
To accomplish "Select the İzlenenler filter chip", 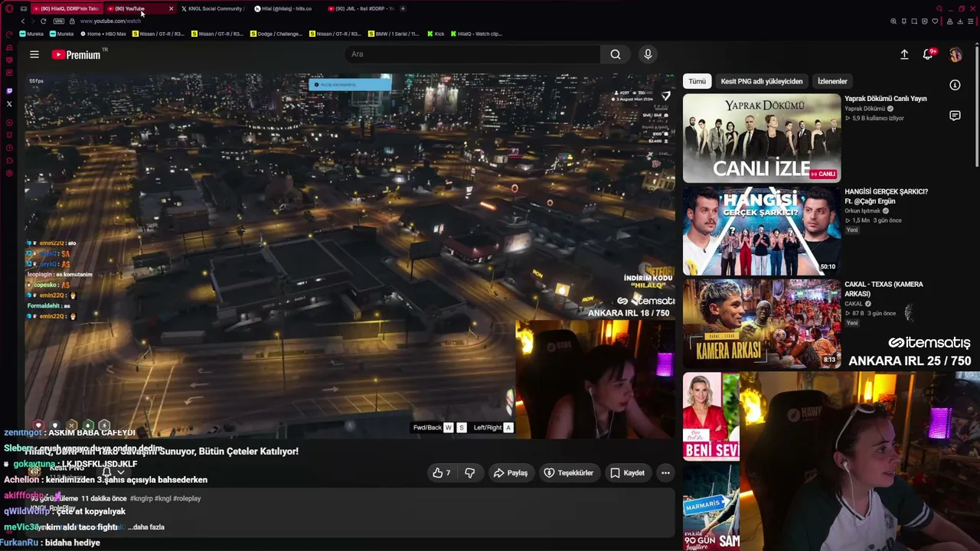I will point(832,81).
